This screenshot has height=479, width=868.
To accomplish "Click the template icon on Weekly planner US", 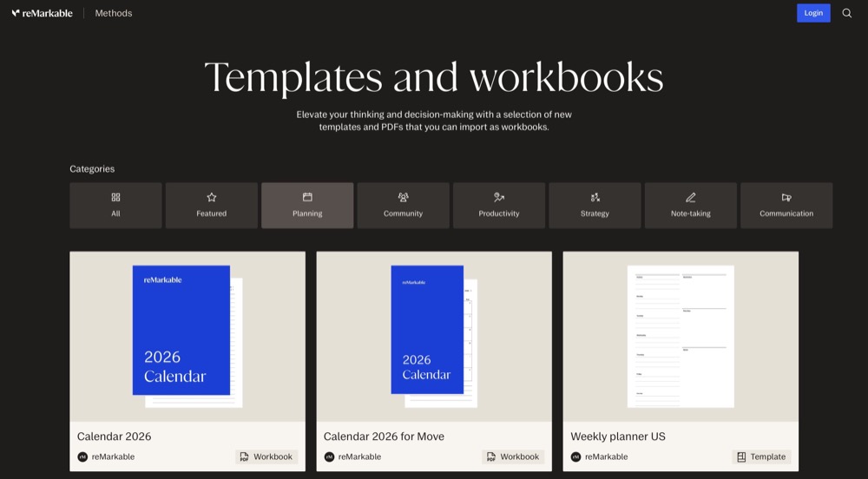I will pyautogui.click(x=741, y=457).
